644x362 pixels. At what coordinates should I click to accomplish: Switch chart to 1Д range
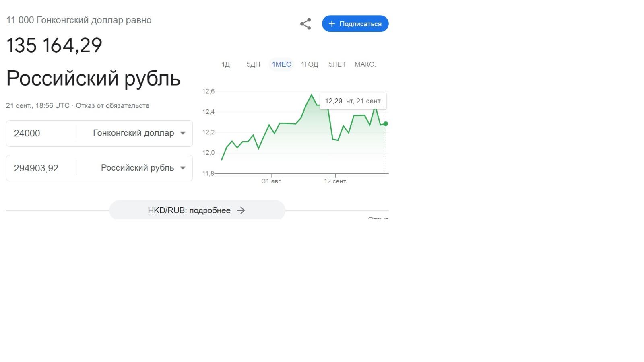click(225, 64)
